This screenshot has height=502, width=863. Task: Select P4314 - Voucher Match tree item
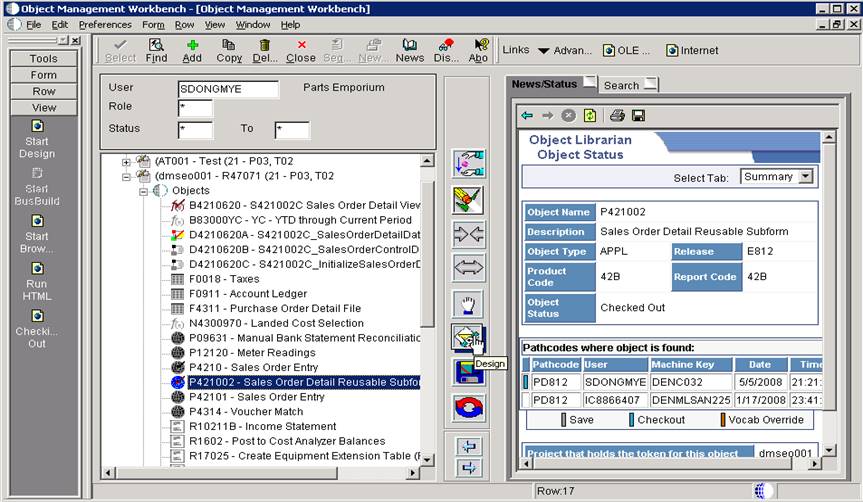click(246, 411)
